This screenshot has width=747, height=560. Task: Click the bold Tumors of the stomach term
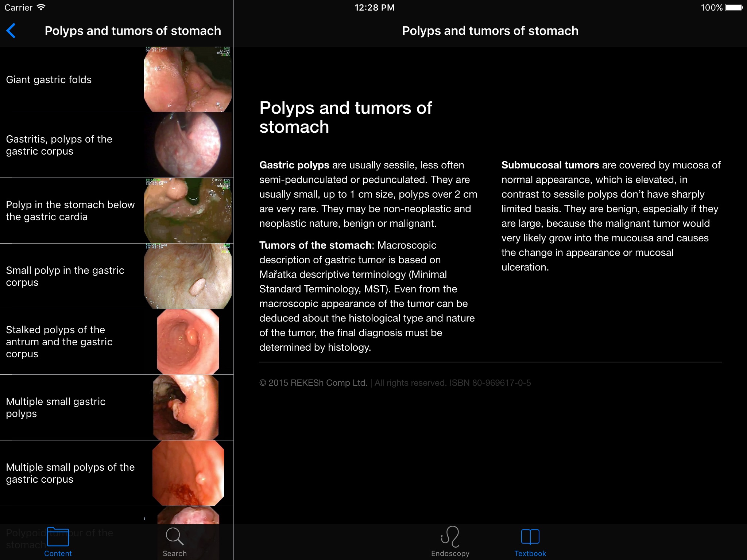coord(315,245)
